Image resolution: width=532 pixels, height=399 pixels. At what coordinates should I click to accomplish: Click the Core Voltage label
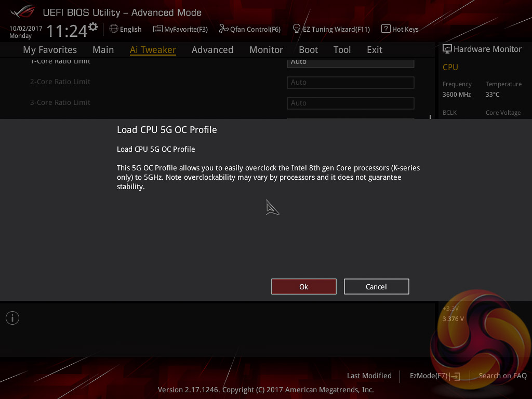pos(503,113)
